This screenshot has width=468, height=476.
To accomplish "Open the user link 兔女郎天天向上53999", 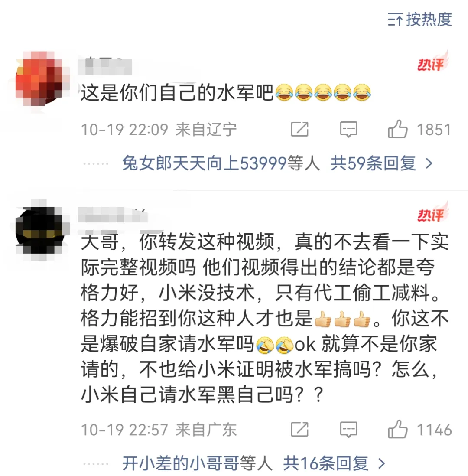I will [x=204, y=163].
